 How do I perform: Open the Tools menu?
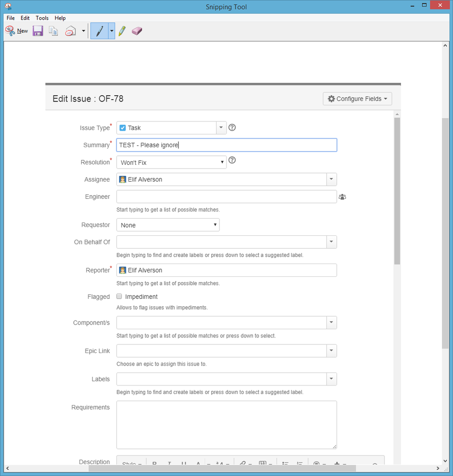tap(42, 18)
